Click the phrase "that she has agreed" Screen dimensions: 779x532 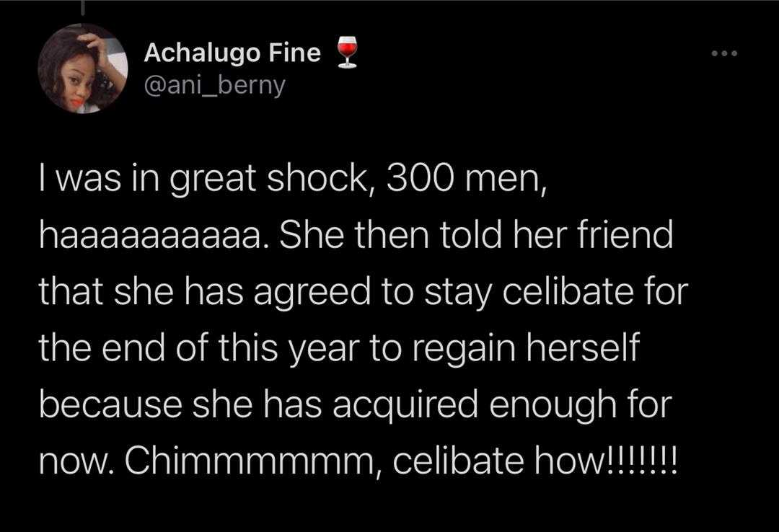(205, 292)
